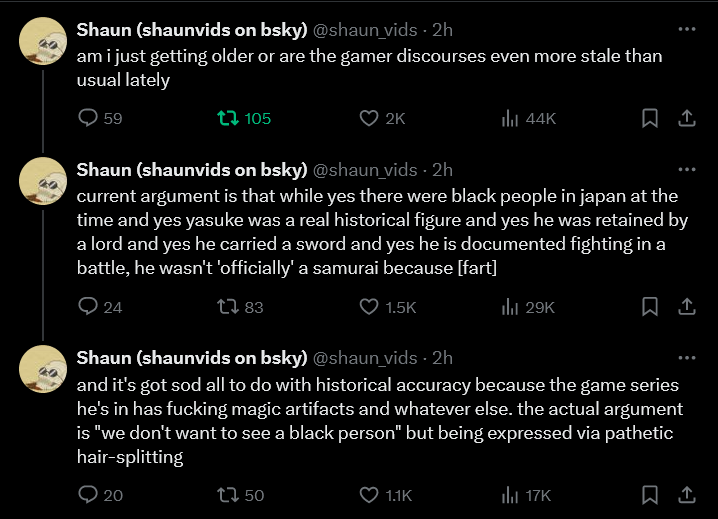The width and height of the screenshot is (718, 519).
Task: Undo repost on first post with 105 reposts
Action: pos(227,118)
